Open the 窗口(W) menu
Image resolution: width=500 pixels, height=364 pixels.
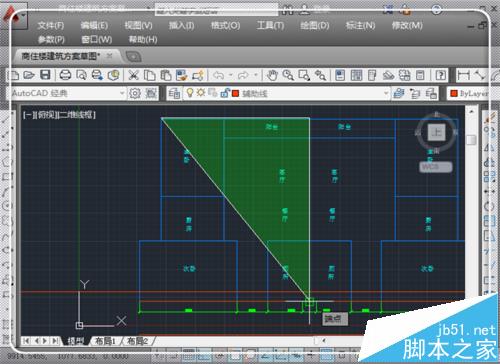tap(97, 40)
